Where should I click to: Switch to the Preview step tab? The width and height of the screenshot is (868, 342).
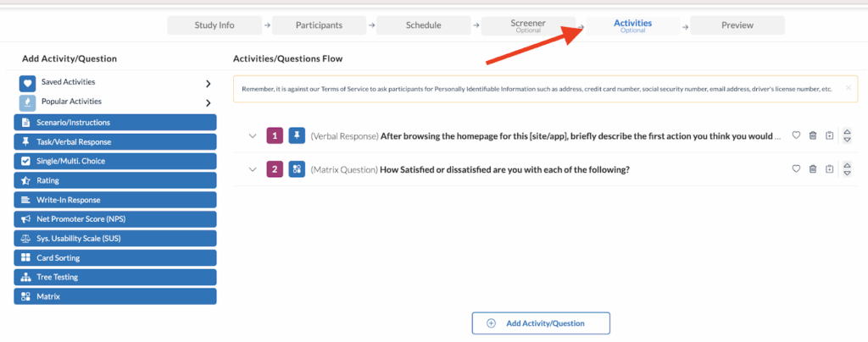(737, 25)
